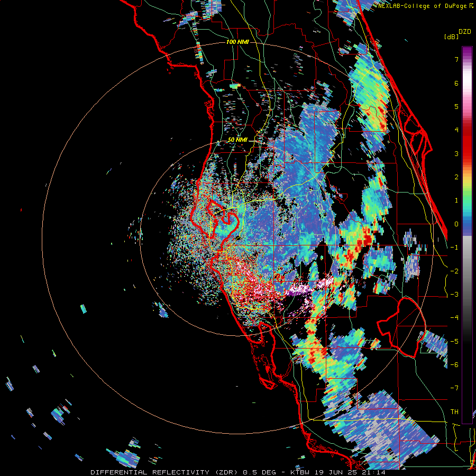Click the 6 value on the scale

pos(456,83)
